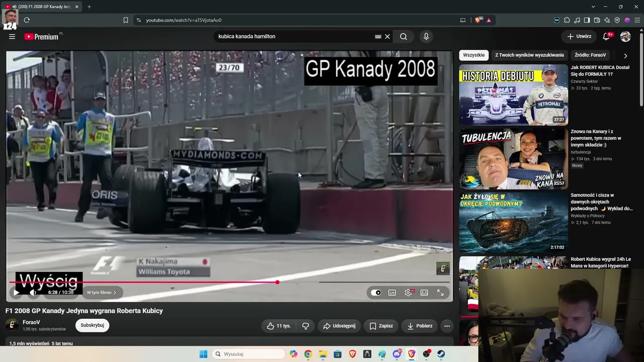
Task: Open Brave Shields lion icon
Action: (x=478, y=20)
